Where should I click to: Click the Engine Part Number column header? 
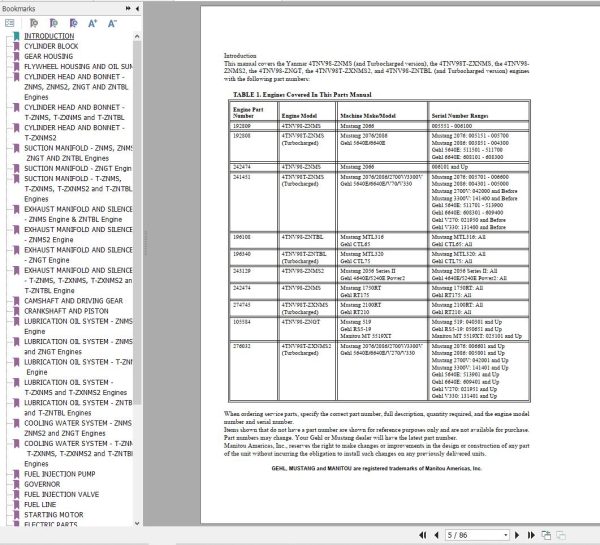pyautogui.click(x=248, y=113)
